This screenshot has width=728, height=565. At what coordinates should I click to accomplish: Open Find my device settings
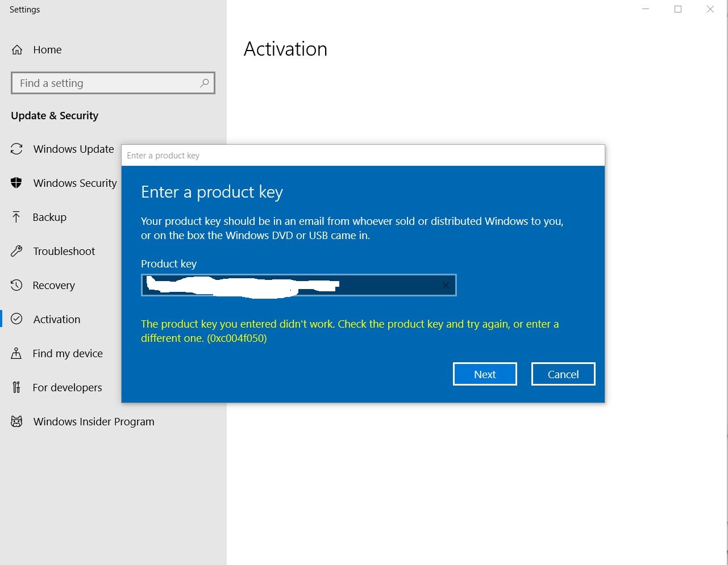pos(68,353)
